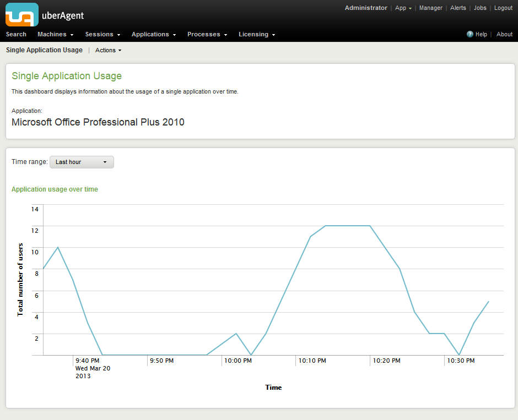Expand the Sessions menu

pyautogui.click(x=102, y=34)
